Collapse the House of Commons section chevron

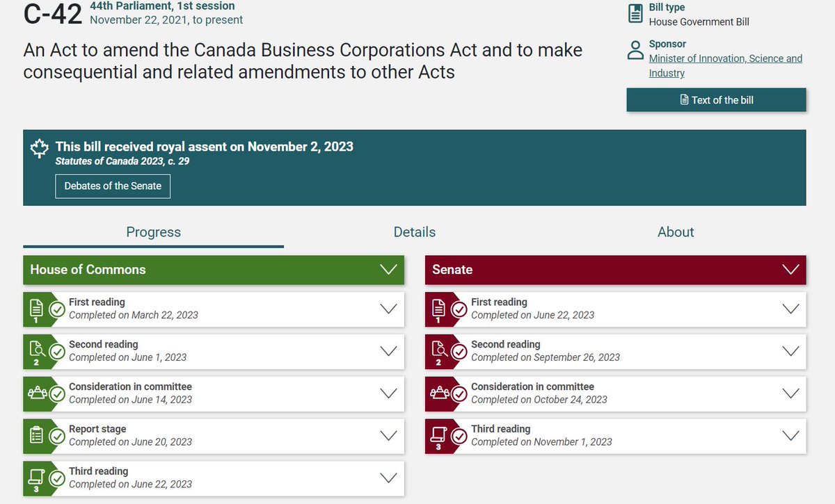coord(389,270)
